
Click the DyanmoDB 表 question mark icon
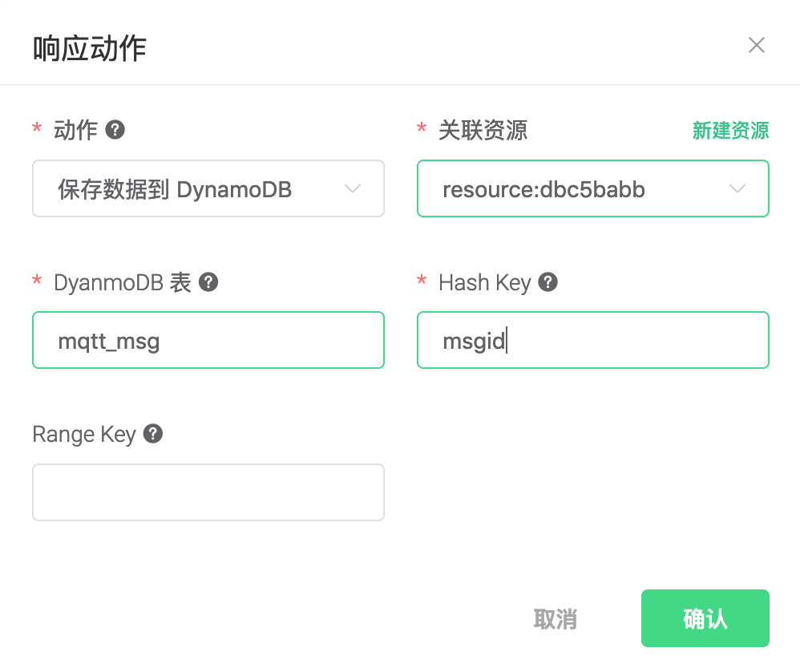[208, 281]
